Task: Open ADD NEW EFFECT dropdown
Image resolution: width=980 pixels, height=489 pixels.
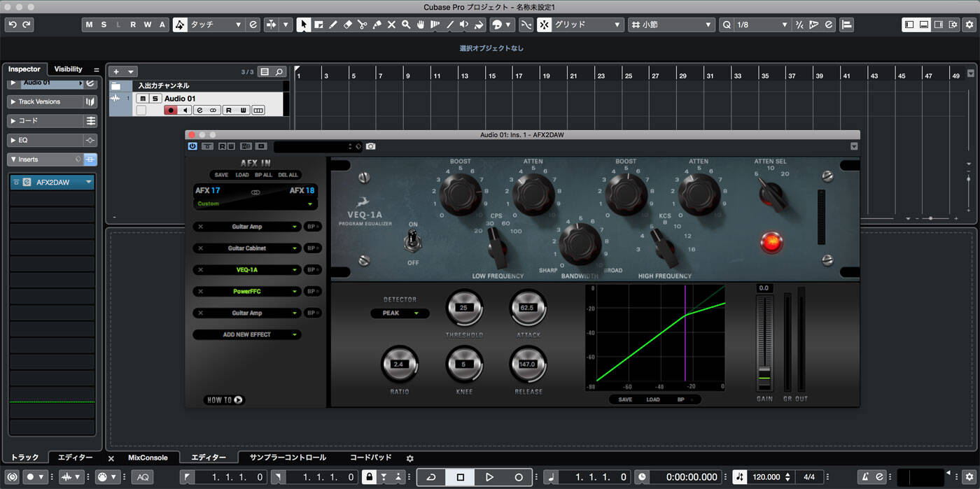Action: tap(247, 334)
